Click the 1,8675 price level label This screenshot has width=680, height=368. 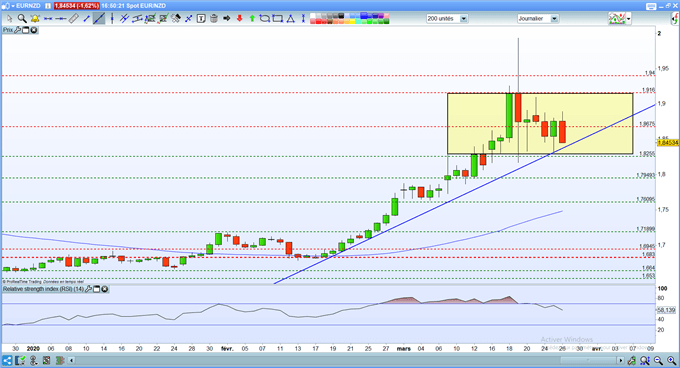coord(647,124)
